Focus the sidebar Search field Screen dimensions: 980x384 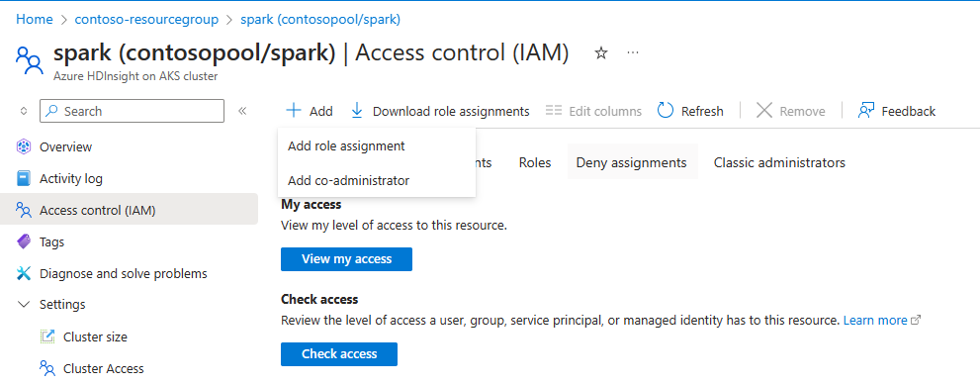132,111
